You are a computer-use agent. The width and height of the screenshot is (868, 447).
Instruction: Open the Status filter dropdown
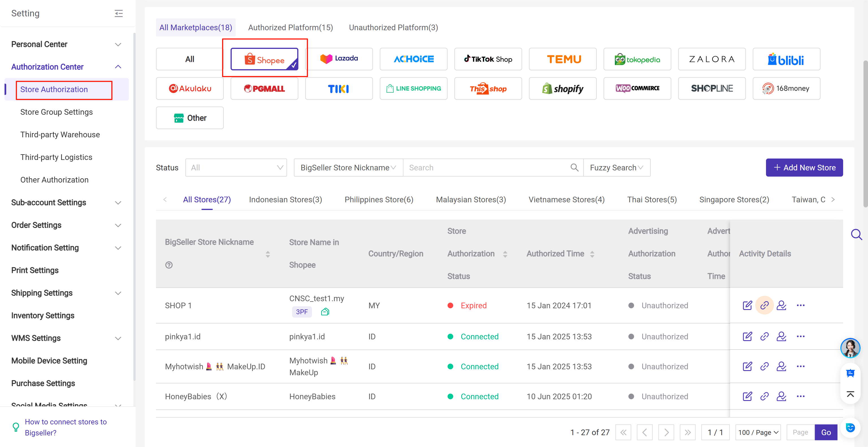[236, 168]
